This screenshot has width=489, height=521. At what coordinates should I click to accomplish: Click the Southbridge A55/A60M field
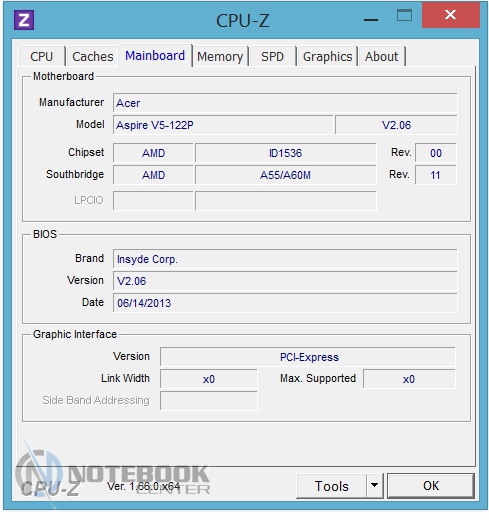[285, 175]
